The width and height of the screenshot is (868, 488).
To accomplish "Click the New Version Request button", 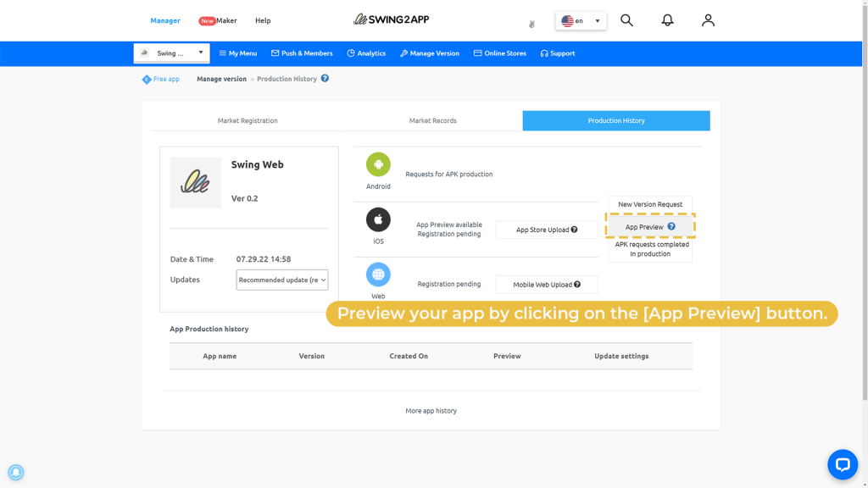I will point(650,204).
